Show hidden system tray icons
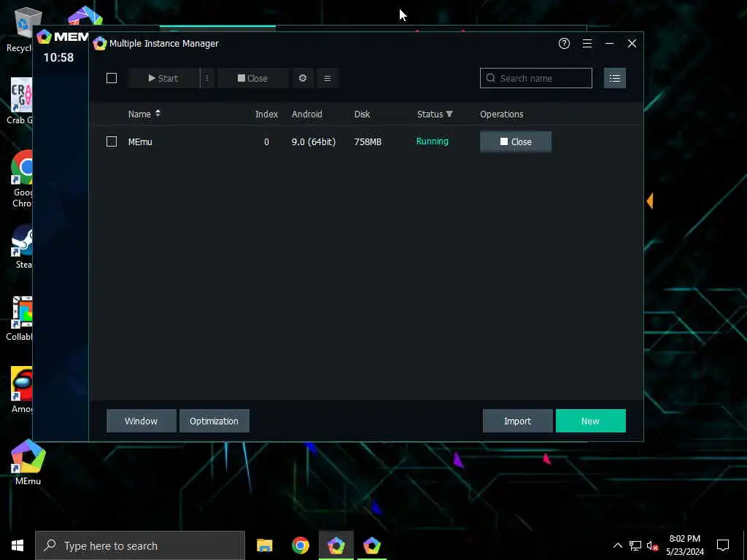This screenshot has width=747, height=560. click(x=617, y=545)
